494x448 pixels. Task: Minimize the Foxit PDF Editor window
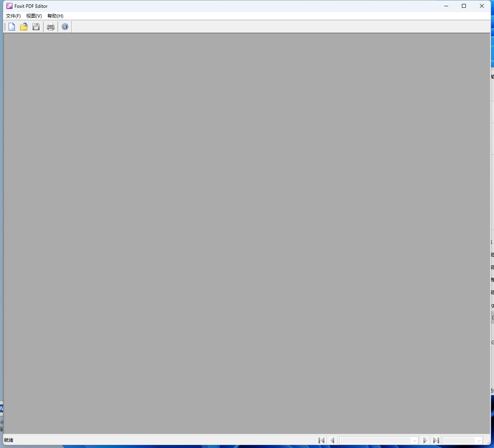click(446, 6)
